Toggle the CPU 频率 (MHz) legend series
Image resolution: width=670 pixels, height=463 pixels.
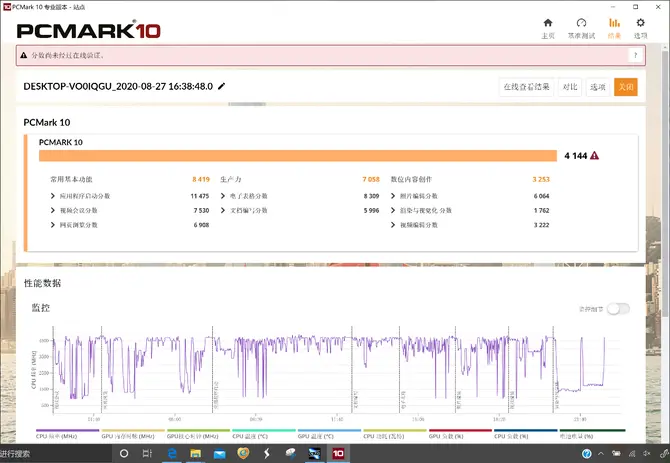(x=67, y=434)
